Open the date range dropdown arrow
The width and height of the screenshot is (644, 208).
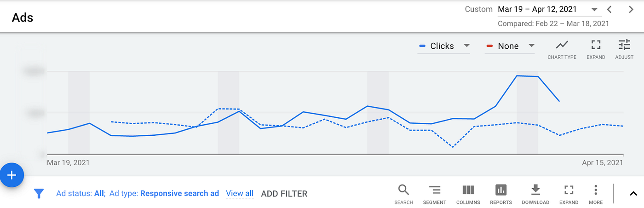point(594,10)
